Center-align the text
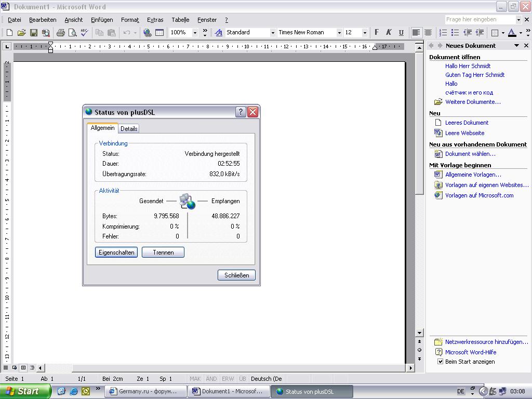This screenshot has height=399, width=532. point(428,33)
